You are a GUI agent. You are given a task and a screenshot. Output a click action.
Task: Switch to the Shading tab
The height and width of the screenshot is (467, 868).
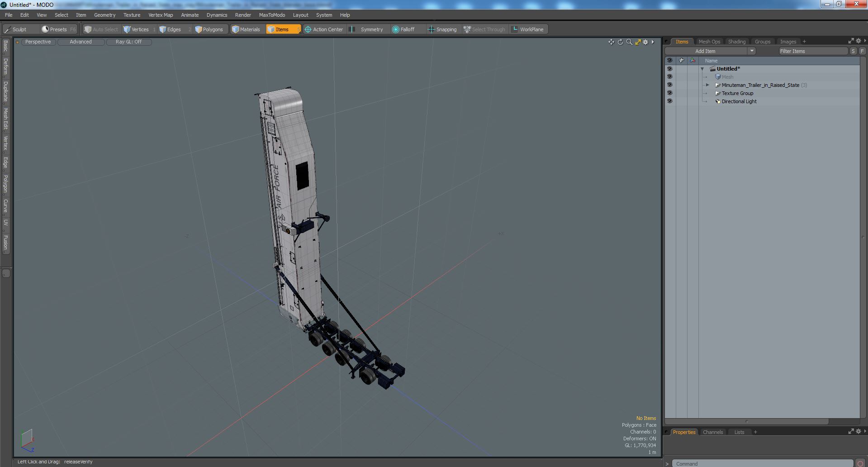[x=736, y=42]
